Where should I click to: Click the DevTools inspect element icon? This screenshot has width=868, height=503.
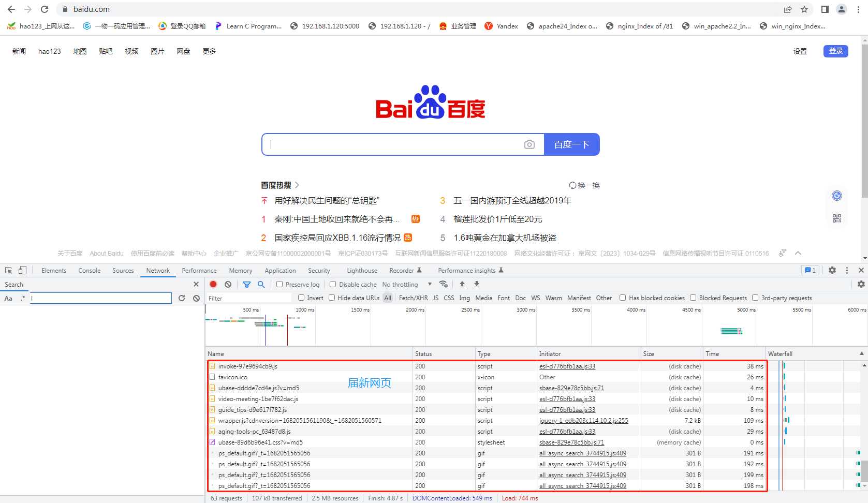tap(9, 270)
